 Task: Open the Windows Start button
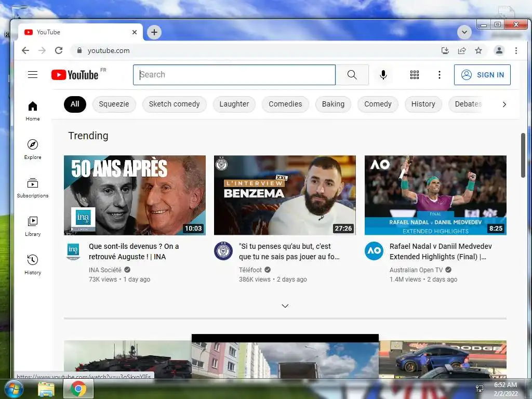(14, 389)
